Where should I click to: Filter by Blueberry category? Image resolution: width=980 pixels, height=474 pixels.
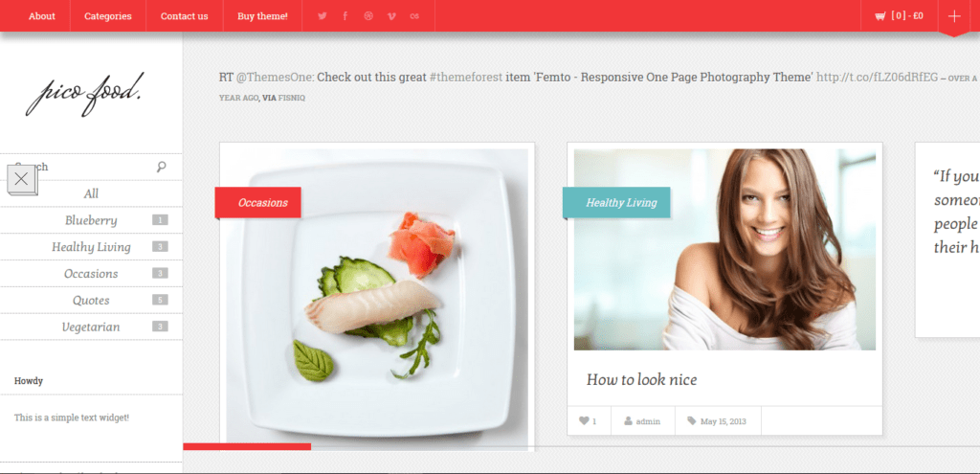coord(91,220)
